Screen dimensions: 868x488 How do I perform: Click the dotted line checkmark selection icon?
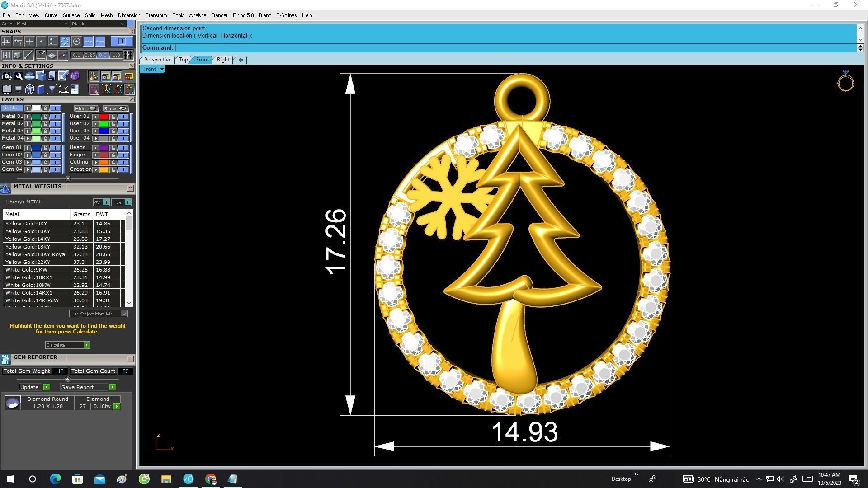pyautogui.click(x=63, y=89)
